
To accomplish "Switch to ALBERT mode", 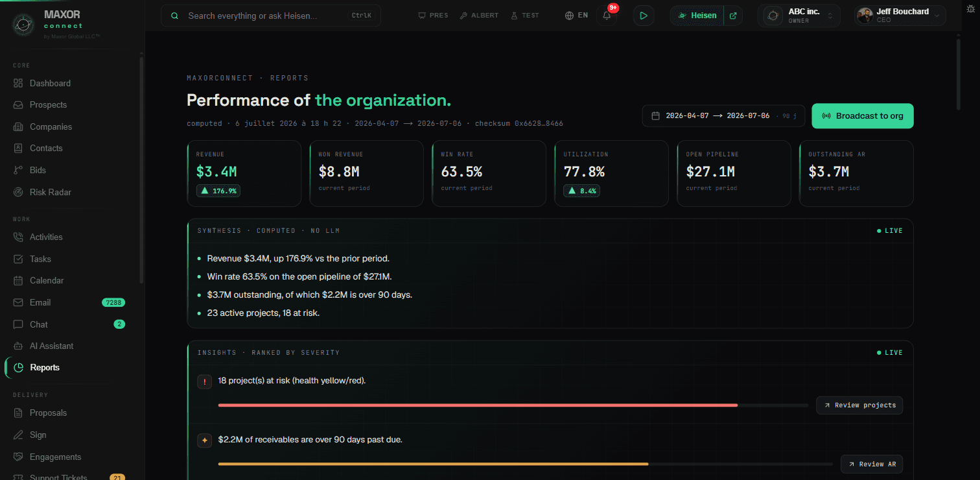I will tap(481, 15).
